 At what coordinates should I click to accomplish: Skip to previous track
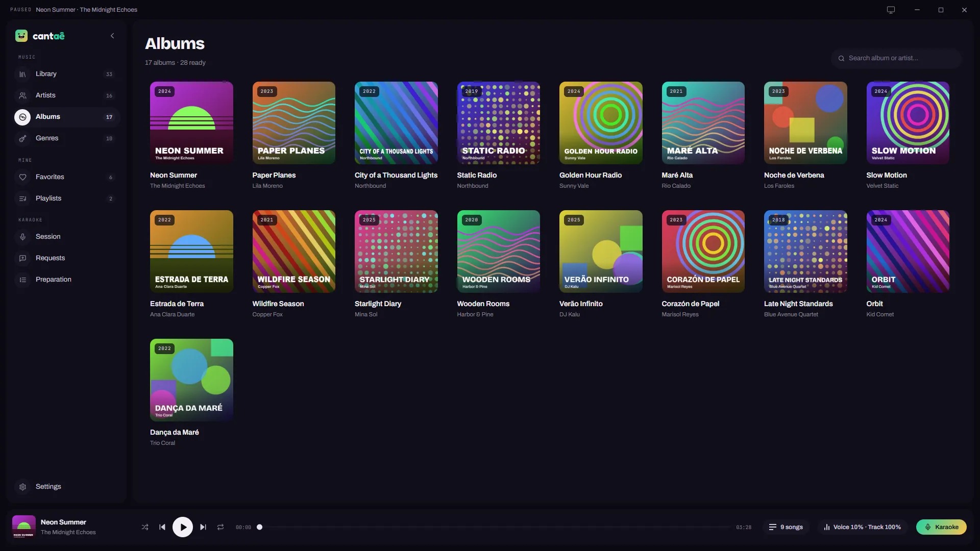click(162, 527)
